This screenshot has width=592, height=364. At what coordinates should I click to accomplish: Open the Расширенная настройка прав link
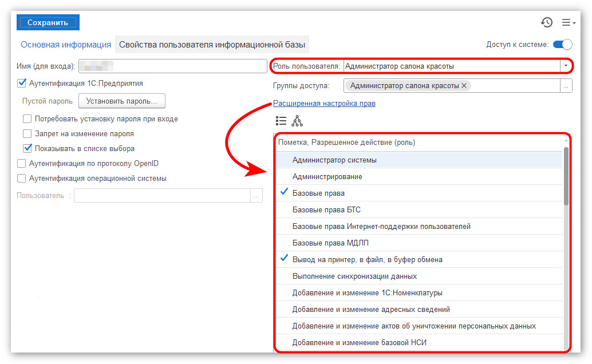tap(324, 103)
